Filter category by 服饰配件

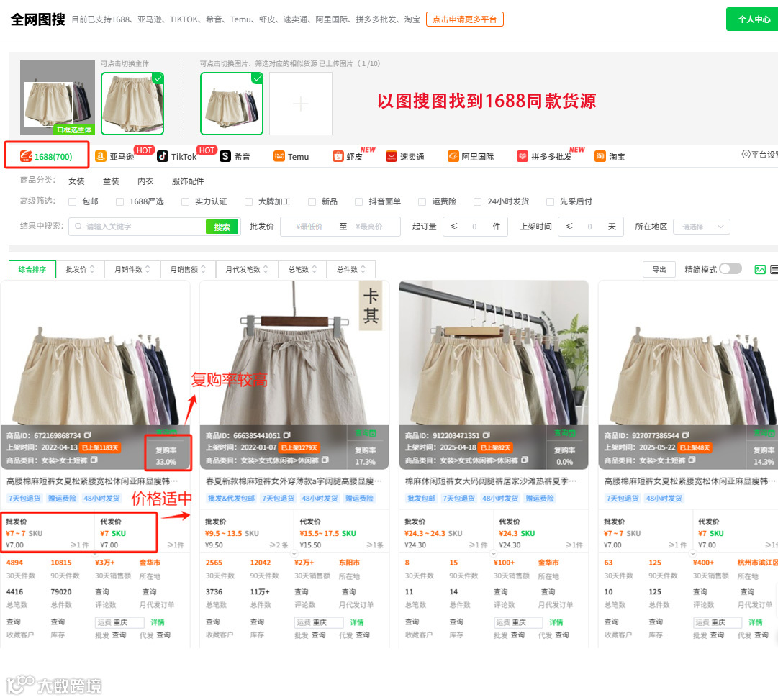tap(188, 181)
